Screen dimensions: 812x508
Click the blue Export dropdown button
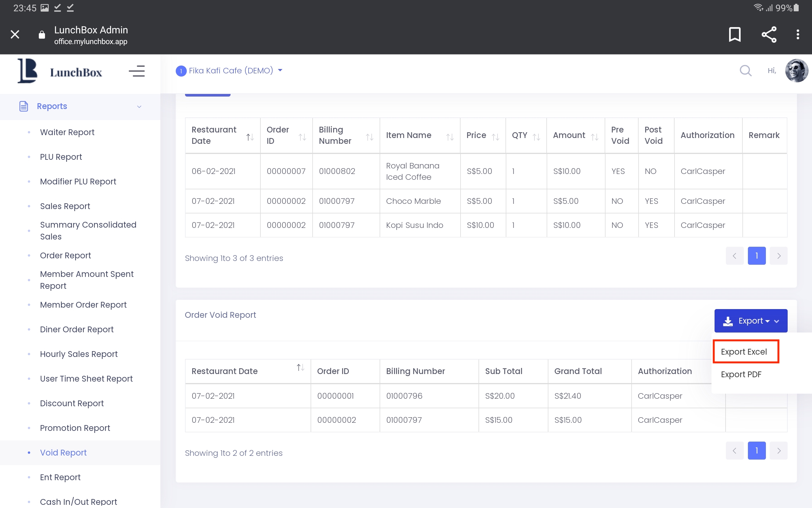[x=751, y=320]
